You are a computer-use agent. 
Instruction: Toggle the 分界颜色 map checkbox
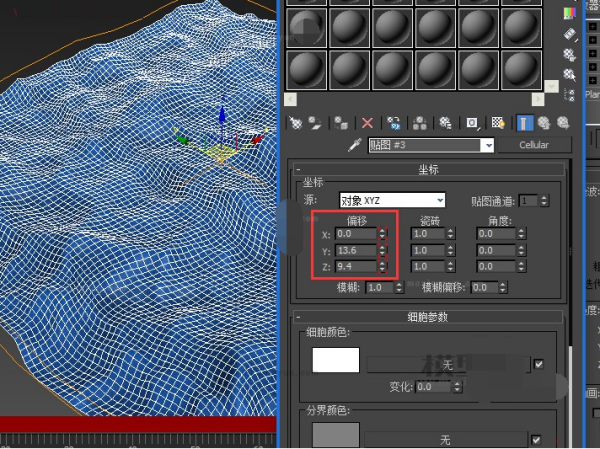[x=536, y=439]
